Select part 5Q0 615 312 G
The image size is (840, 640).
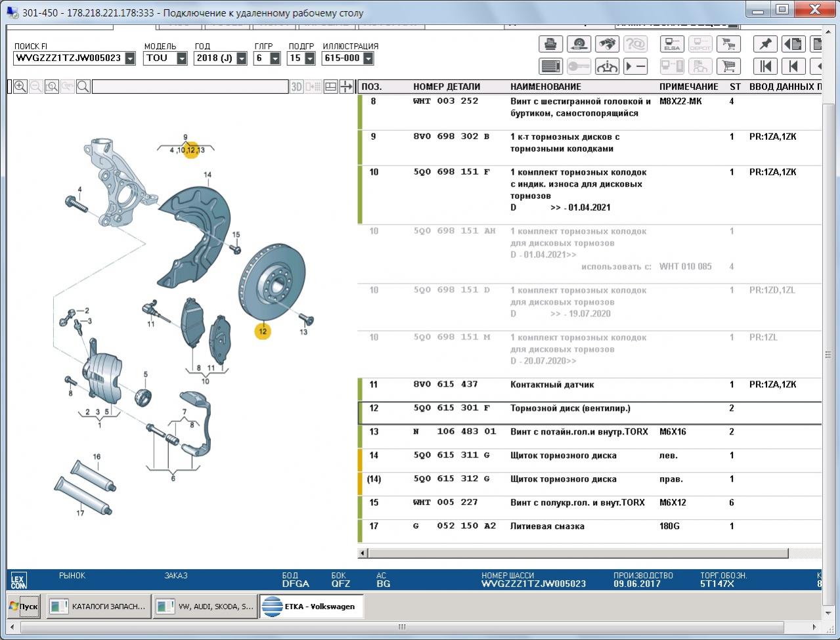(452, 479)
